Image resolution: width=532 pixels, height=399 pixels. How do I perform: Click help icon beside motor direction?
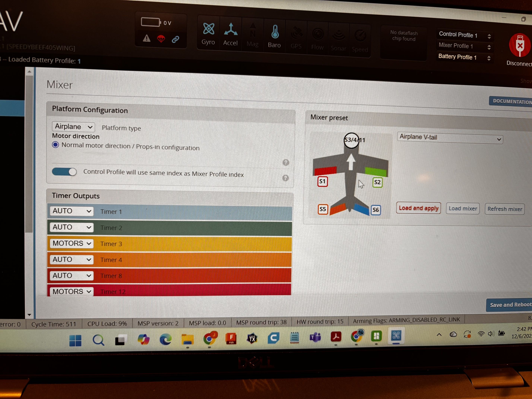point(286,163)
